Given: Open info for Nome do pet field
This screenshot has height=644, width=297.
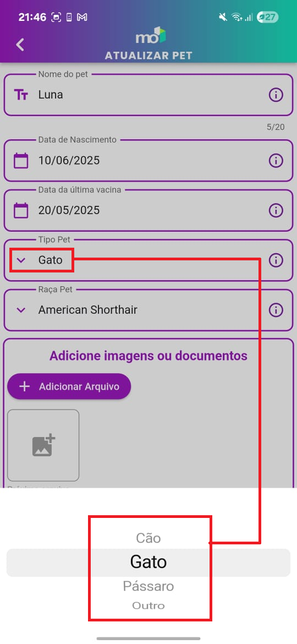Looking at the screenshot, I should pos(276,95).
